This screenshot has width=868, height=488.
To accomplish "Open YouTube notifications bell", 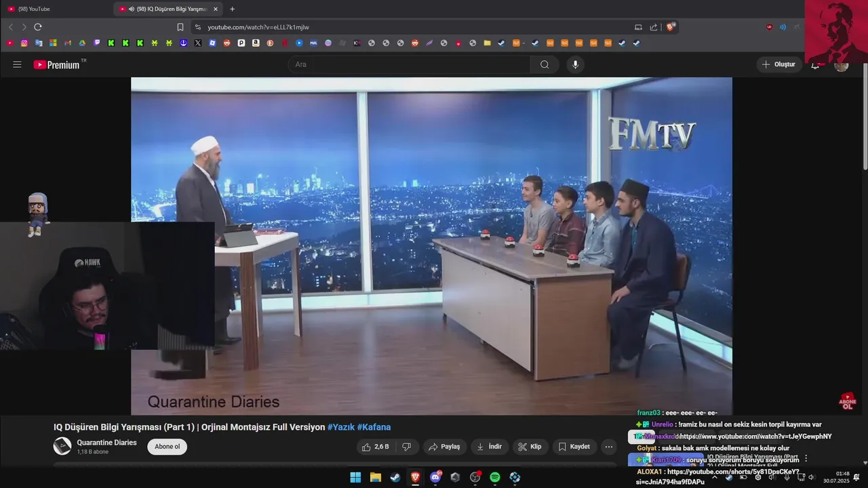I will 816,64.
